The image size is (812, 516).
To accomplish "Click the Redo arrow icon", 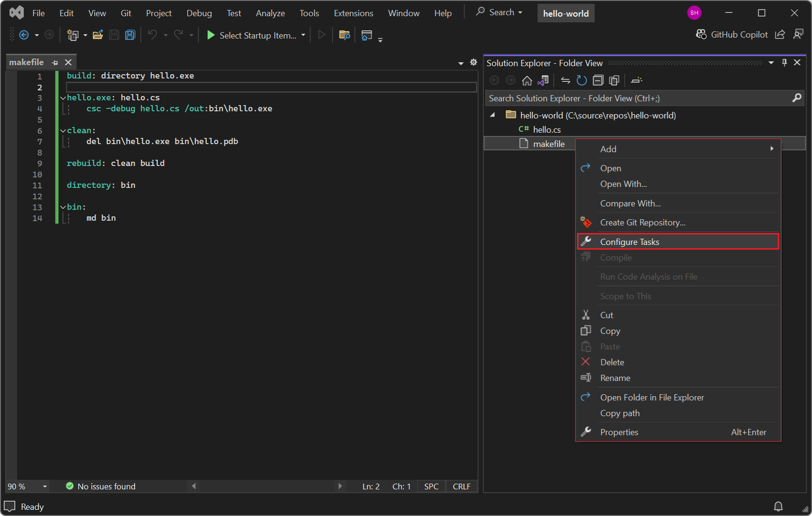I will point(178,35).
